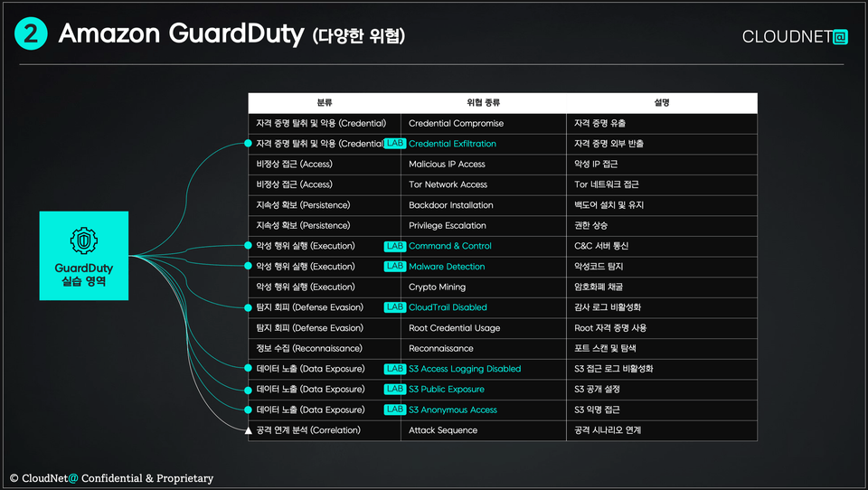The height and width of the screenshot is (490, 868).
Task: Click cyan dot beside S3 Access Logging row
Action: pyautogui.click(x=248, y=369)
